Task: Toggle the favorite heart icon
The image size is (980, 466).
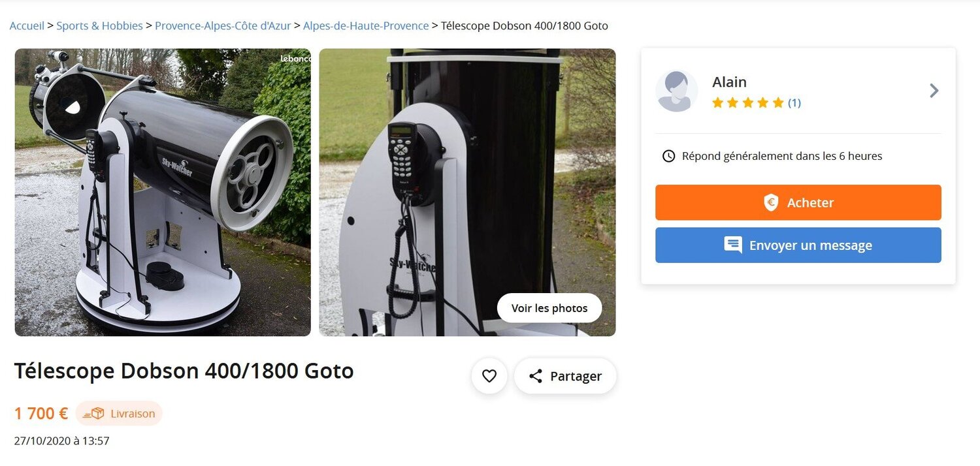Action: [x=489, y=376]
